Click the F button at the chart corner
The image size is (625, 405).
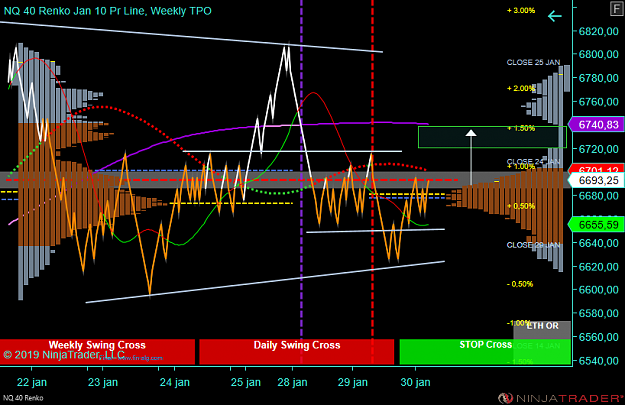point(617,9)
